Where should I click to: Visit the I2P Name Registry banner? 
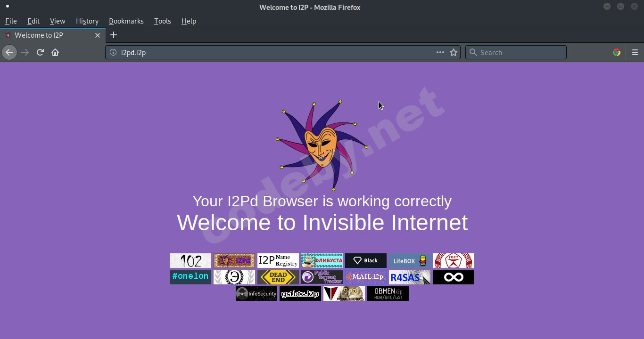coord(278,261)
